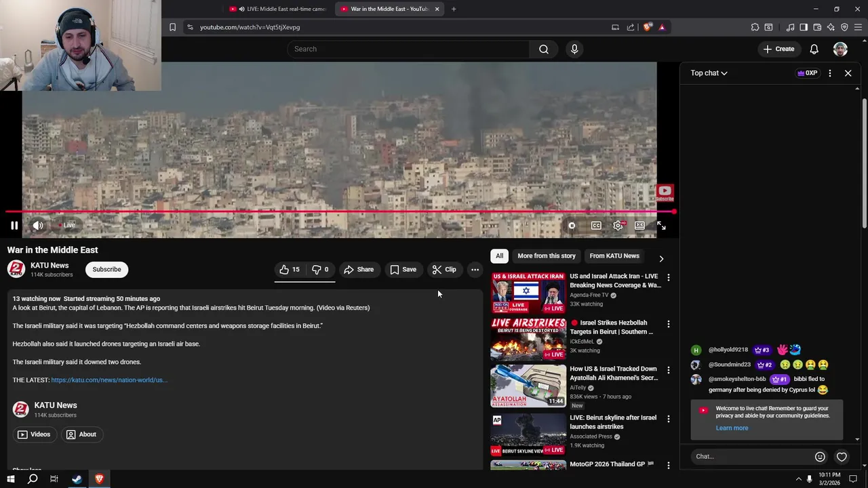Open Brave Shields icon
Image resolution: width=868 pixels, height=488 pixels.
pyautogui.click(x=648, y=27)
